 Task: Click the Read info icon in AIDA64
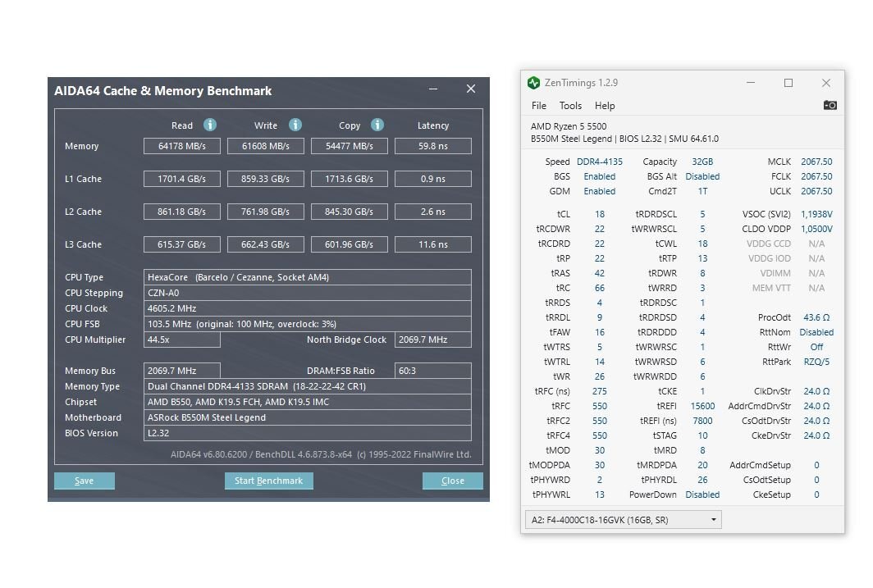click(x=210, y=125)
